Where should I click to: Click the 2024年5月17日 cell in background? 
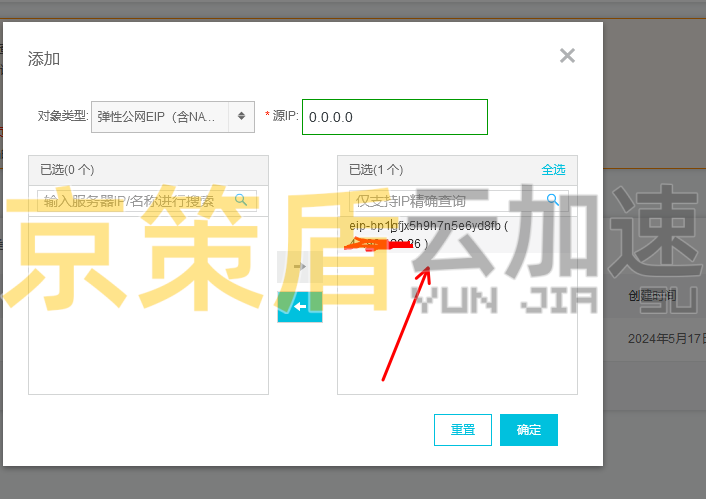click(666, 339)
